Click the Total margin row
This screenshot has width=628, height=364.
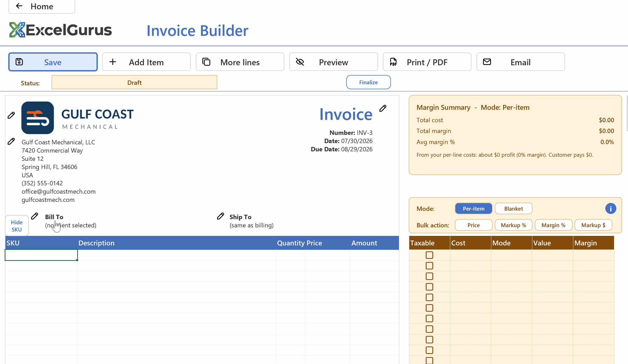pos(515,131)
